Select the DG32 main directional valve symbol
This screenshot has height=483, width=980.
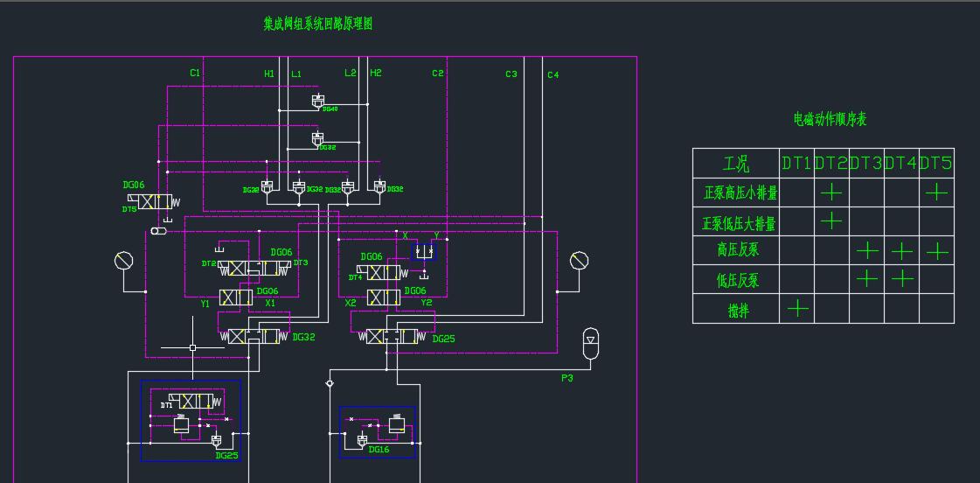click(x=254, y=336)
